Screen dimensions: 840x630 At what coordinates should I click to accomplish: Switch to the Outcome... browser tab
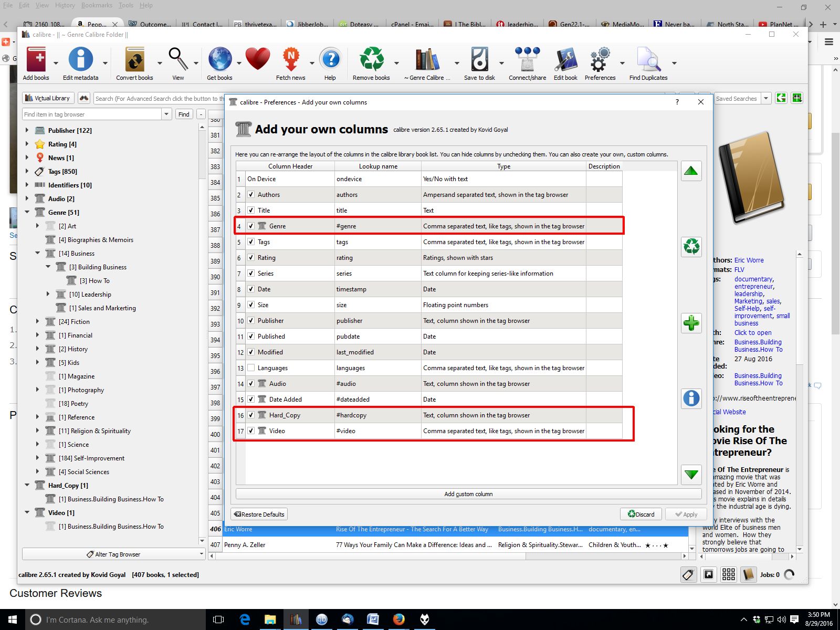tap(151, 24)
